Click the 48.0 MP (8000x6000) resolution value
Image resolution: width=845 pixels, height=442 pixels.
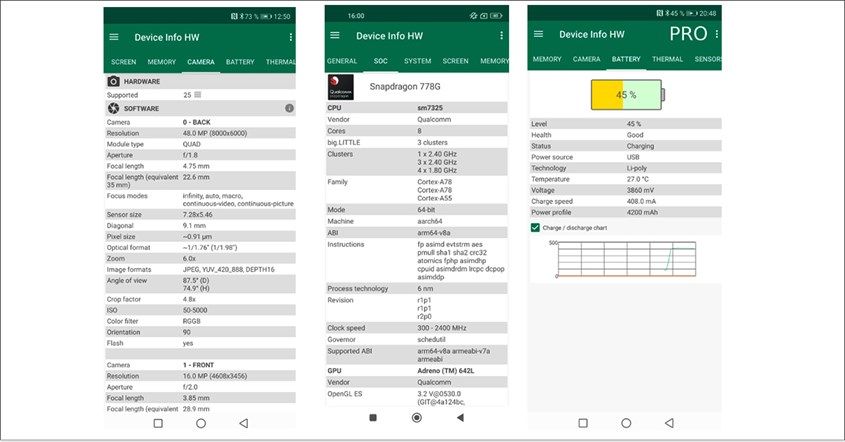(x=214, y=133)
